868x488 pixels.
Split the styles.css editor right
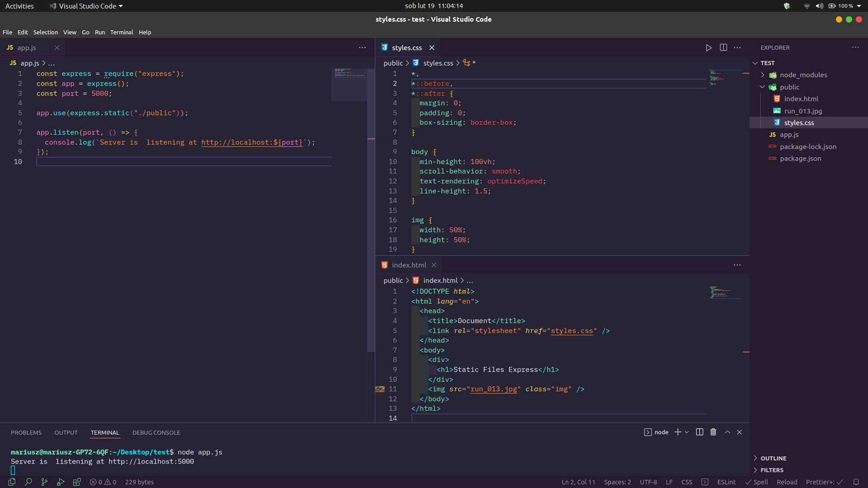pyautogui.click(x=723, y=48)
